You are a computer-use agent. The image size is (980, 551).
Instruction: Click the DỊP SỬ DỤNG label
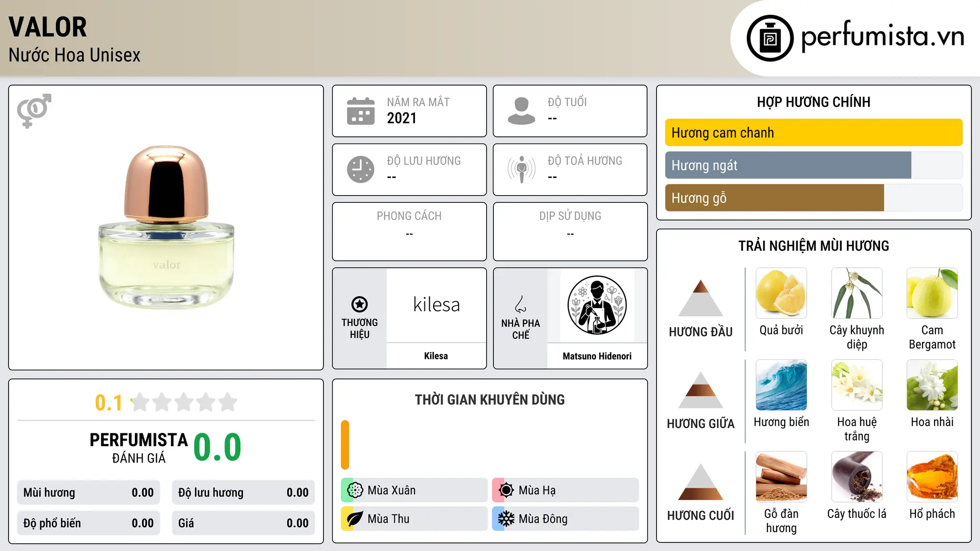(570, 216)
